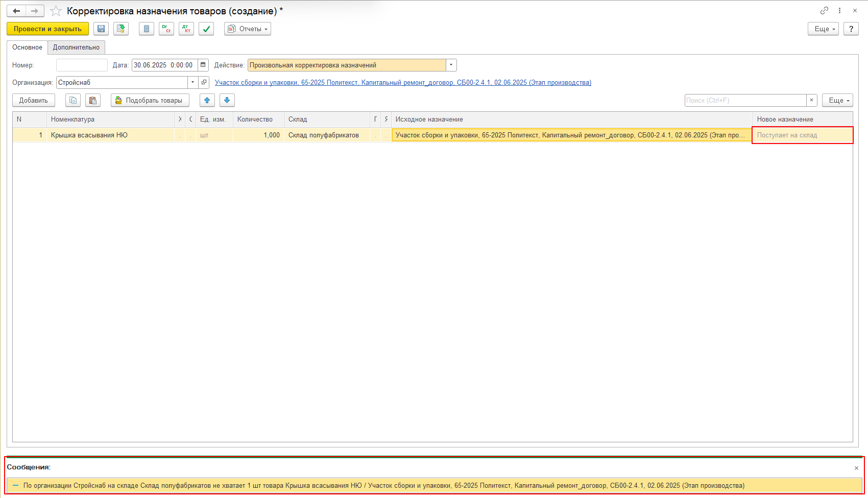
Task: Move row down with blue arrow
Action: click(227, 100)
